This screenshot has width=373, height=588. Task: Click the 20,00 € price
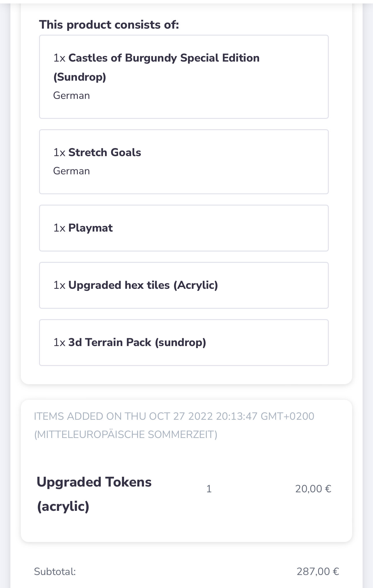tap(313, 489)
